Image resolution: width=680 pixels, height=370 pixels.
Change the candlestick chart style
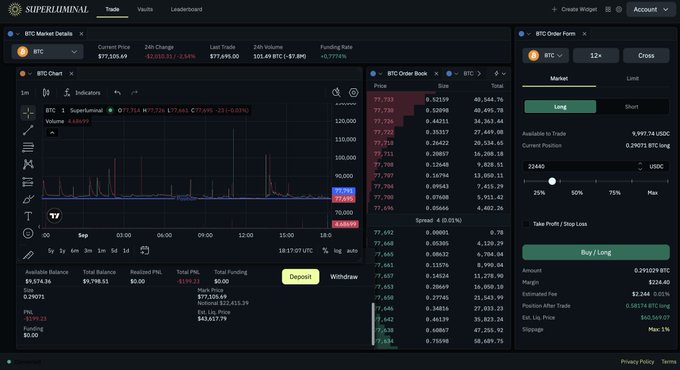click(x=46, y=92)
